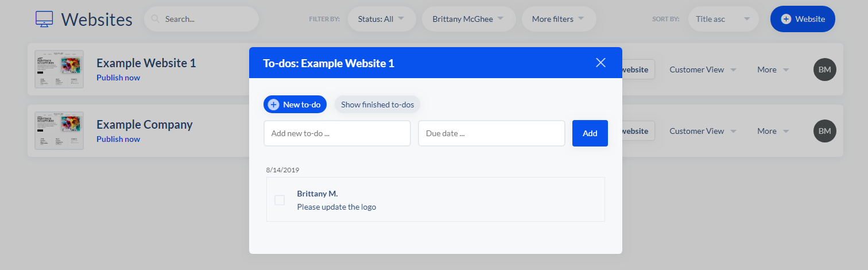Click Publish now under Example Company
868x270 pixels.
coord(118,139)
